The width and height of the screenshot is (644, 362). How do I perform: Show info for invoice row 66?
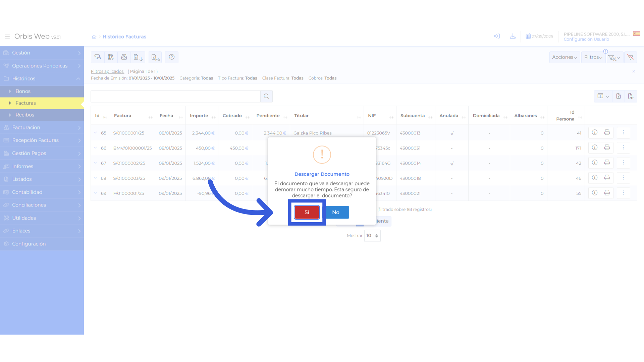pos(595,147)
